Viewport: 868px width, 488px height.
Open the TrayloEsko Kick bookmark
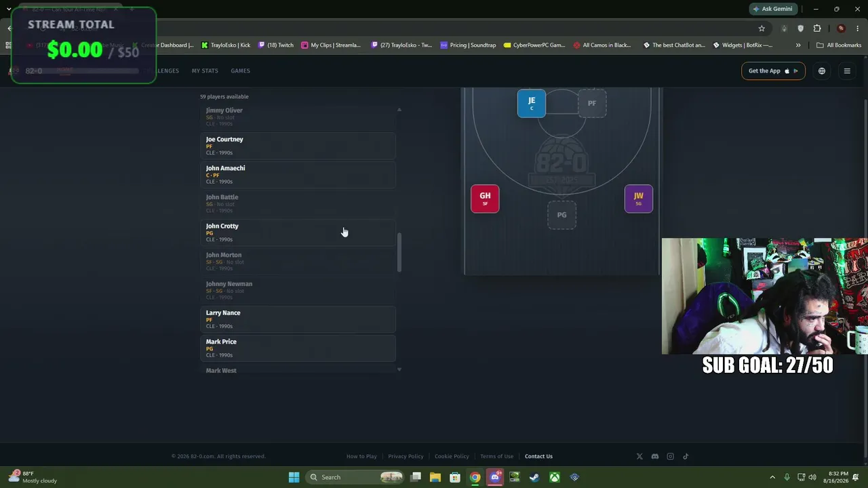(226, 45)
